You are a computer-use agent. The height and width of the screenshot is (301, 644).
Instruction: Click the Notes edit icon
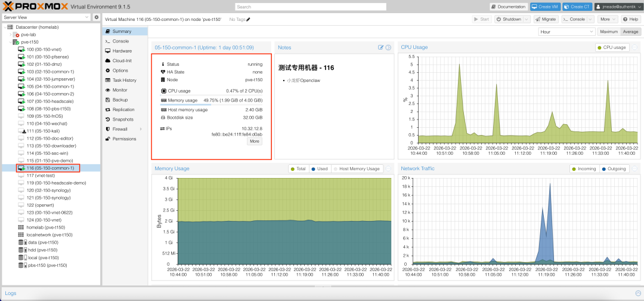[x=380, y=47]
